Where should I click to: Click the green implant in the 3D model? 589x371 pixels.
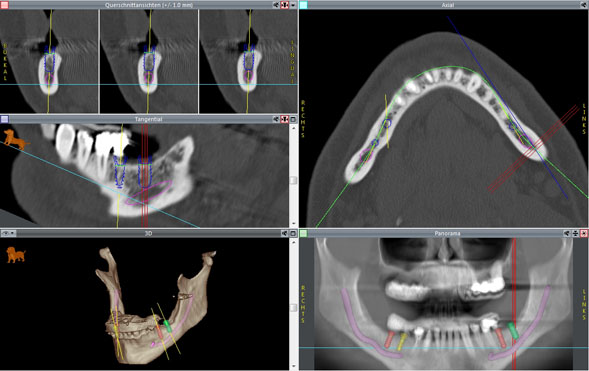[x=167, y=326]
